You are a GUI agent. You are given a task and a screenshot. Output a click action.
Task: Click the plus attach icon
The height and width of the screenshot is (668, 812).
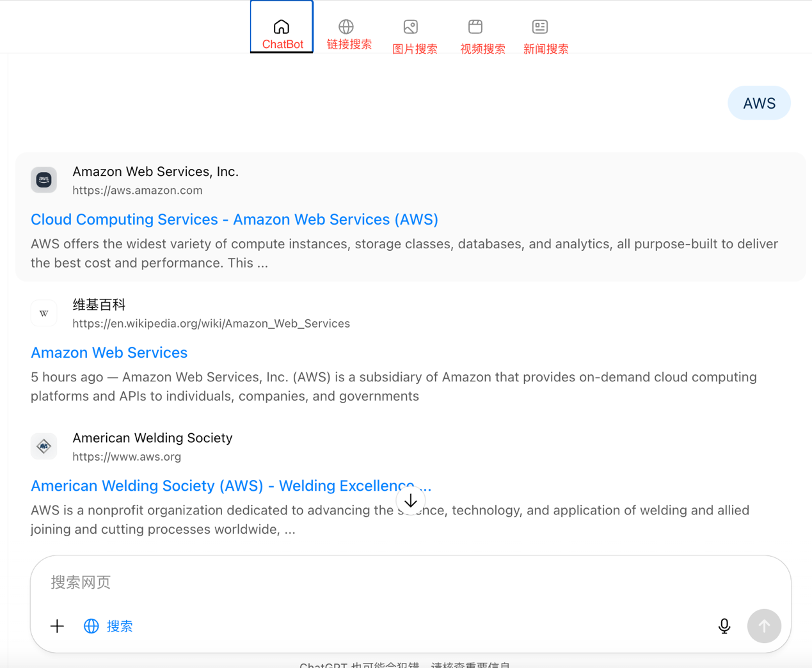(57, 626)
